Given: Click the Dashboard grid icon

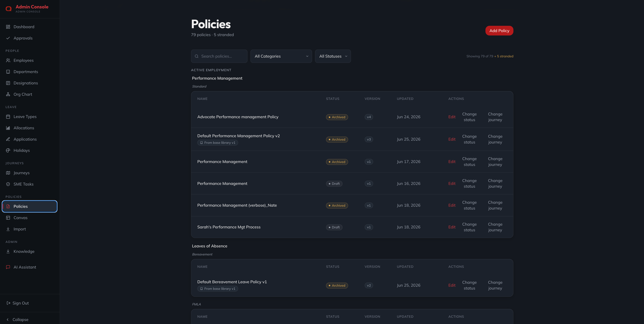Looking at the screenshot, I should 8,27.
